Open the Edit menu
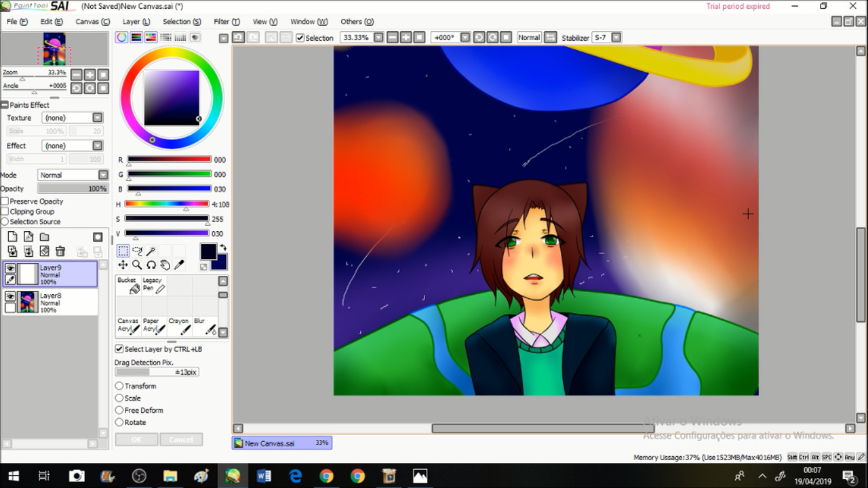 [x=52, y=22]
